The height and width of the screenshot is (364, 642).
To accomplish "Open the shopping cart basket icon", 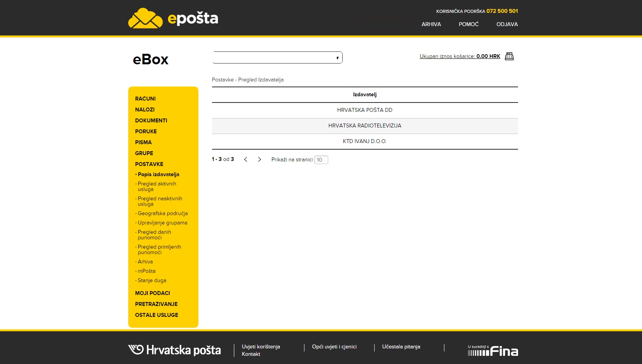I will [x=509, y=57].
